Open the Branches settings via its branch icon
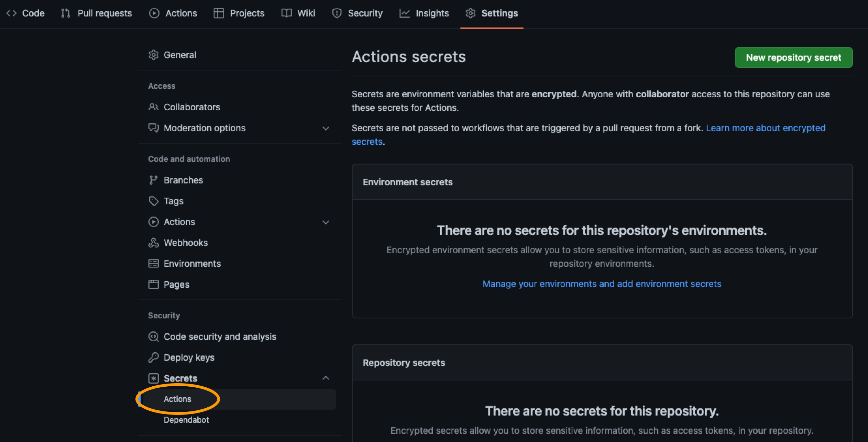Screen dimensions: 868x442 154,180
